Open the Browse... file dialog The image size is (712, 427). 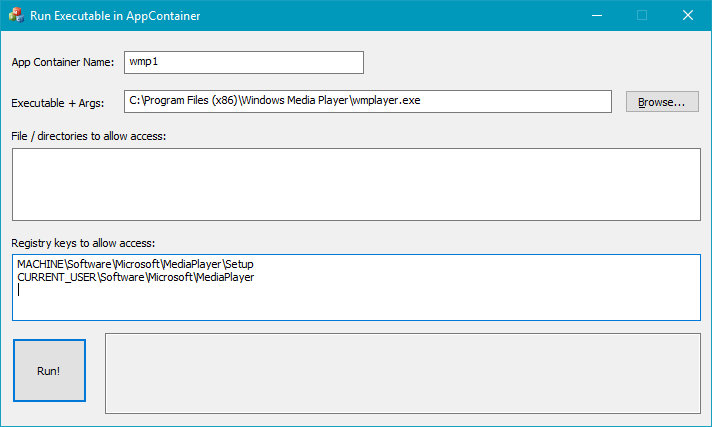[x=662, y=101]
